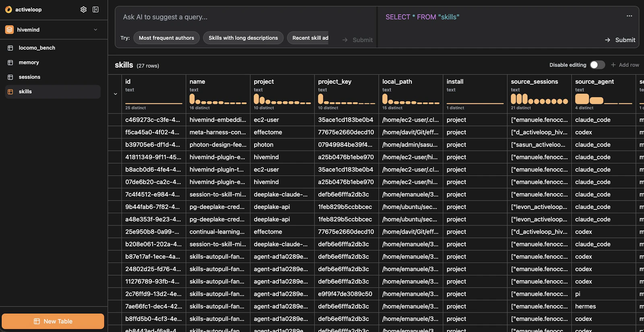
Task: Click the table icon beside sessions
Action: (x=10, y=77)
